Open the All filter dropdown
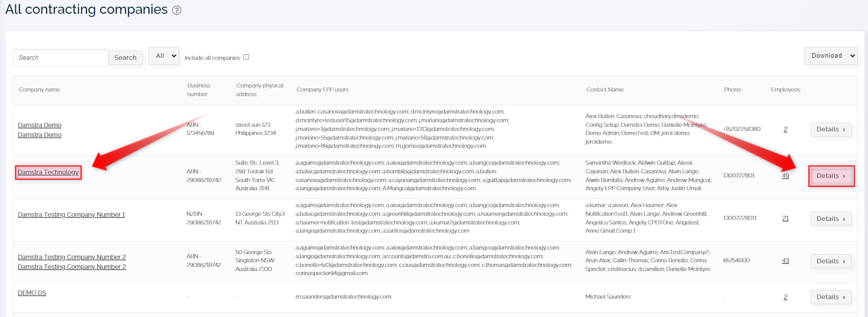 click(164, 56)
